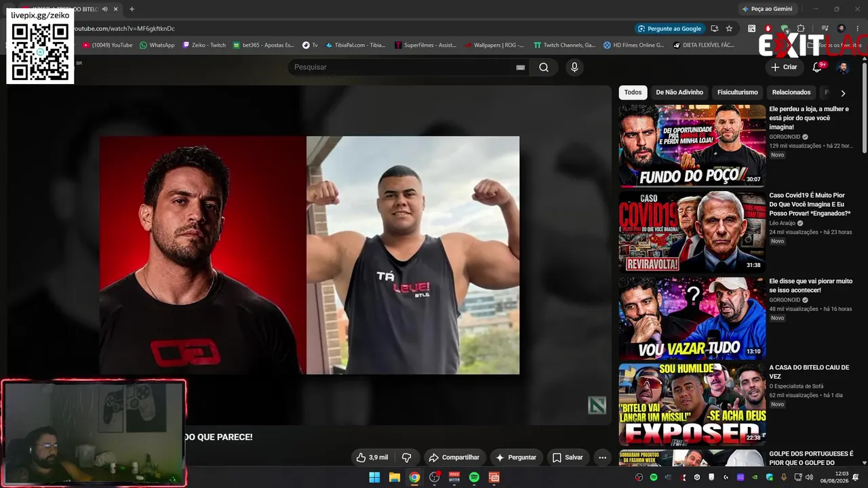The image size is (868, 488).
Task: Open Windows Start menu
Action: click(374, 477)
